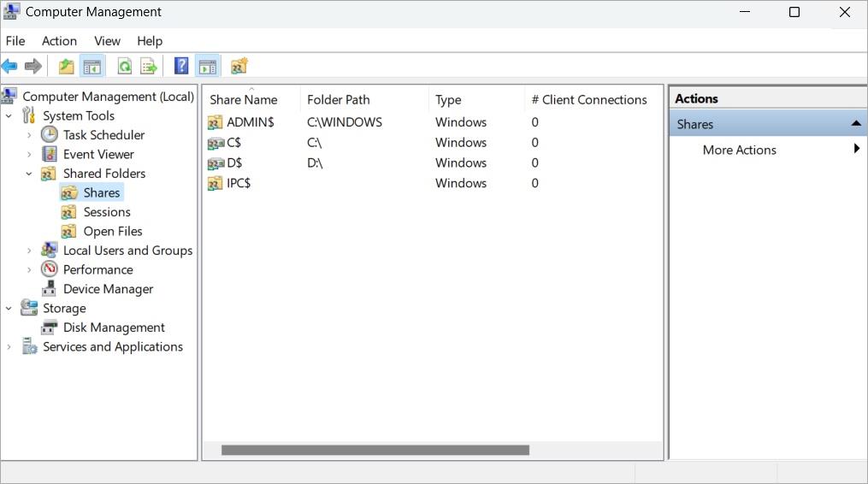Click More Actions in Actions pane
The width and height of the screenshot is (868, 484).
(x=739, y=150)
